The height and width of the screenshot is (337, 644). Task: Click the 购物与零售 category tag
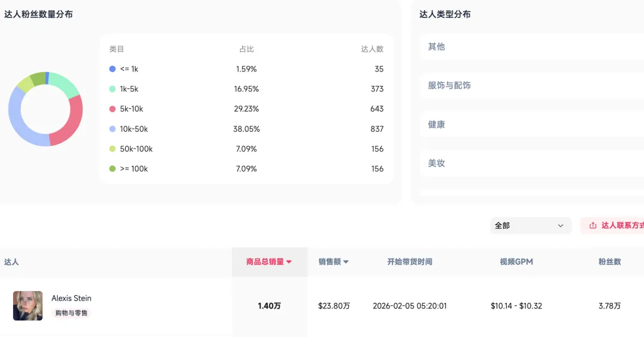point(72,313)
